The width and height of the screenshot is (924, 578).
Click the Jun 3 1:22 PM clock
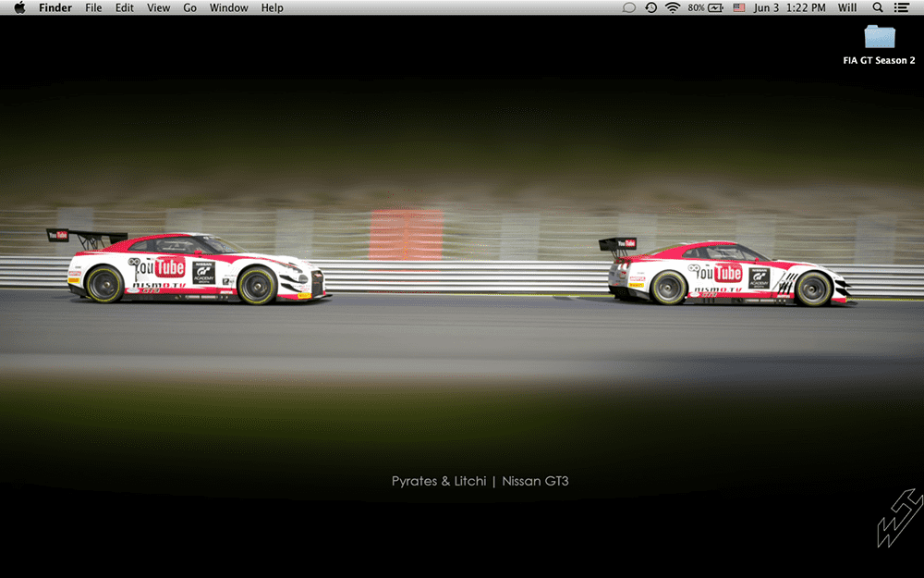[790, 7]
